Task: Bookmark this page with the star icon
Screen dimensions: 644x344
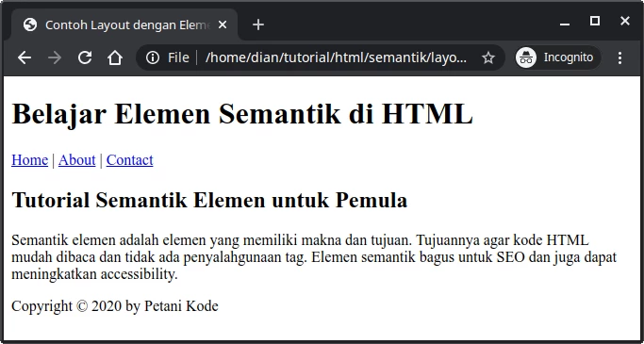Action: click(487, 57)
